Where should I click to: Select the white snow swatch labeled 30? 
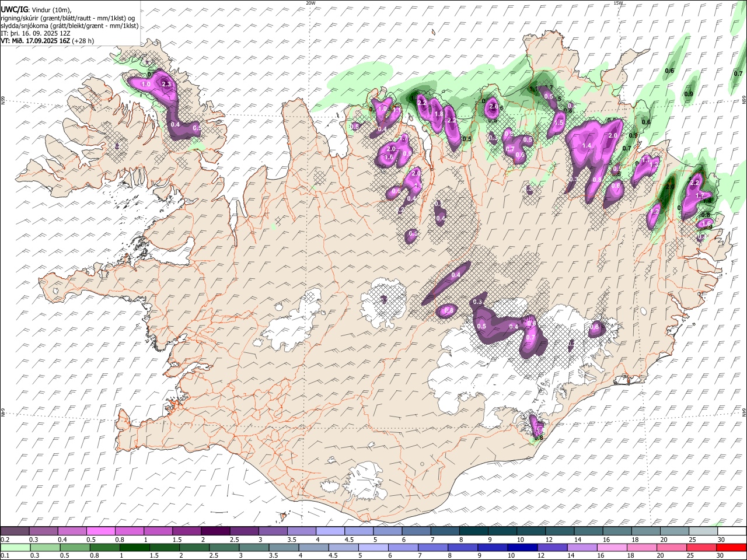click(x=732, y=531)
